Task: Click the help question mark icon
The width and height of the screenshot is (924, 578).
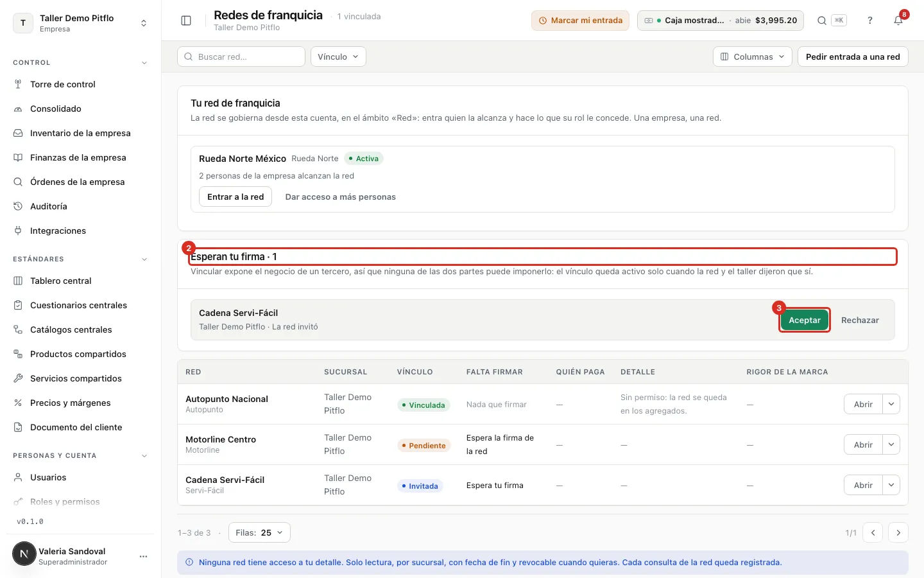Action: 870,21
